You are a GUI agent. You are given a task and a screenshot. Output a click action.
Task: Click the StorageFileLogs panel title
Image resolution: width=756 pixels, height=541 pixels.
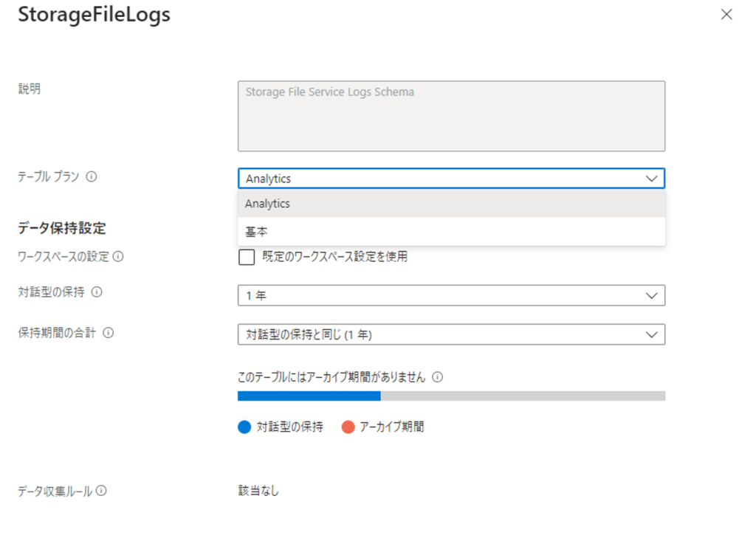coord(94,15)
